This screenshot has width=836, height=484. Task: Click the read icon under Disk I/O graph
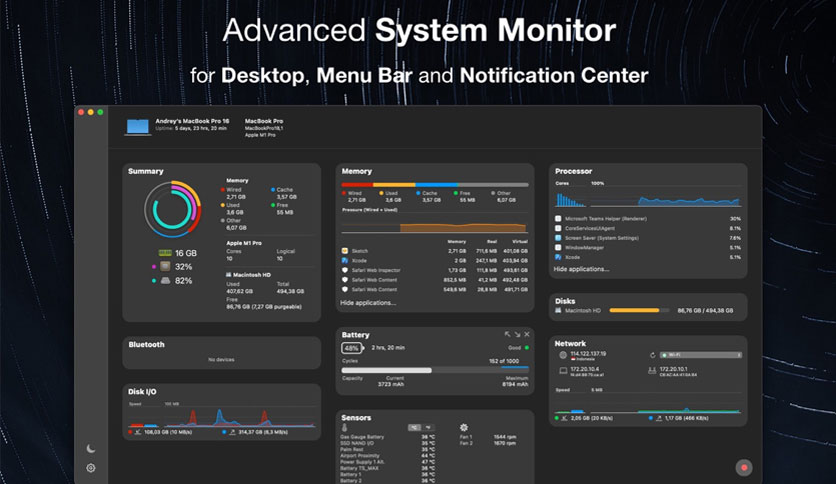[x=138, y=432]
